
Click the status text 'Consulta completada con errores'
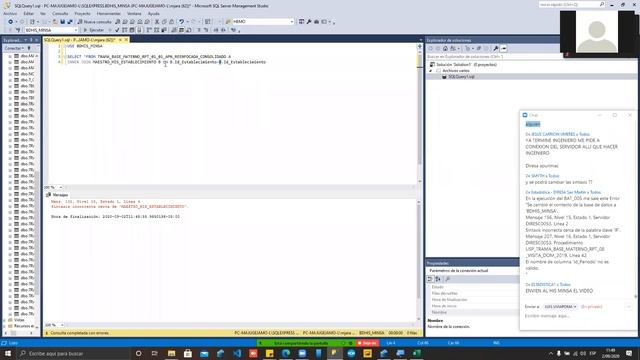[79, 333]
